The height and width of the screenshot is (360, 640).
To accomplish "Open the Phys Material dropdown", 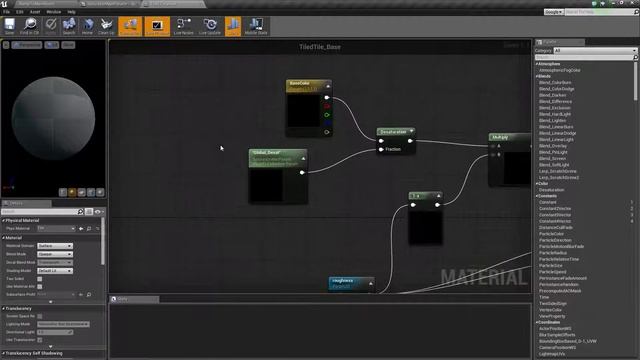I will click(56, 229).
